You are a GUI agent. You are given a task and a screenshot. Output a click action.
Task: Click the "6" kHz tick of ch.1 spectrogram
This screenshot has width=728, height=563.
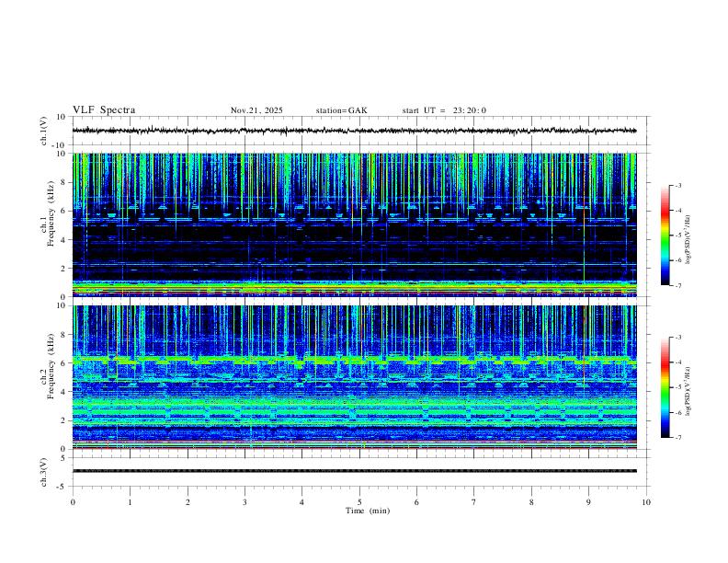point(64,212)
